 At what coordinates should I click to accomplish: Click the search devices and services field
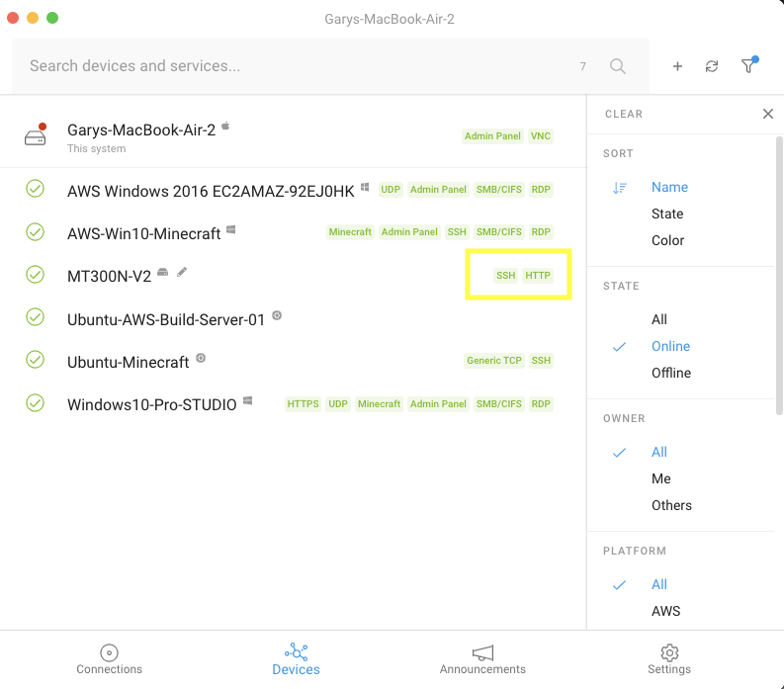pyautogui.click(x=330, y=66)
